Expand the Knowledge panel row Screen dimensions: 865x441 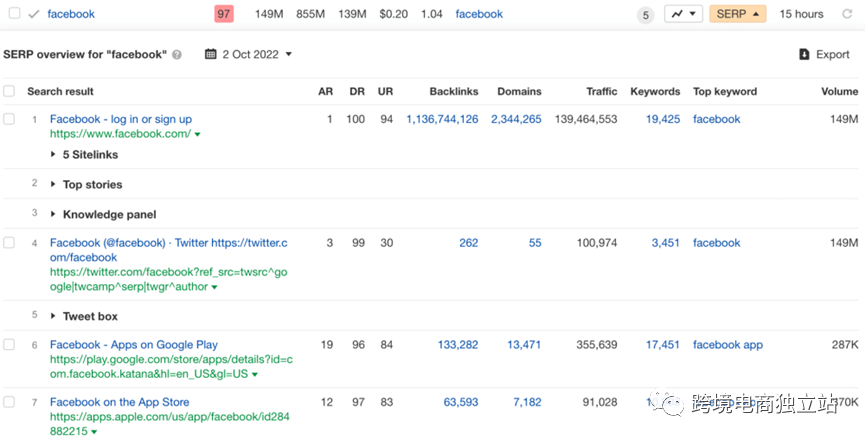(103, 214)
